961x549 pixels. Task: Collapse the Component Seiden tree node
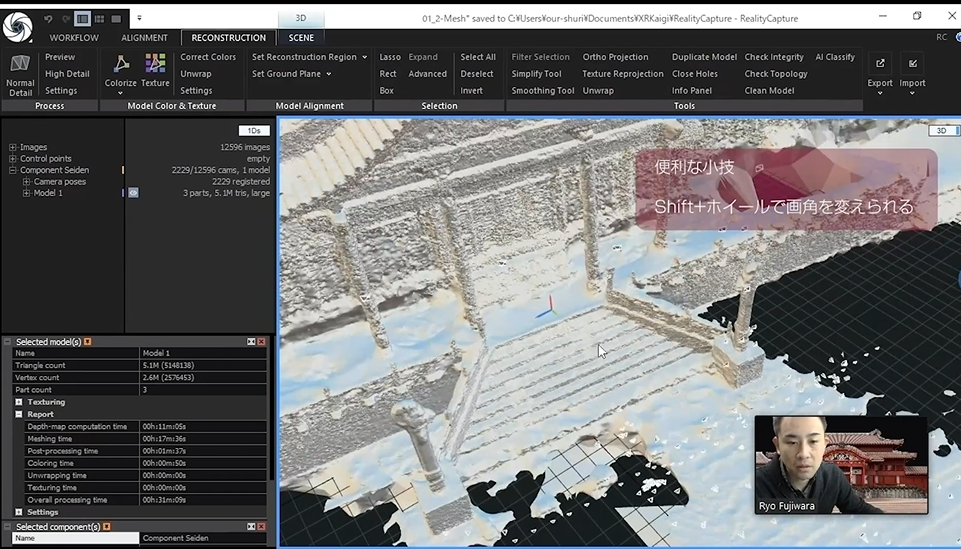[12, 170]
